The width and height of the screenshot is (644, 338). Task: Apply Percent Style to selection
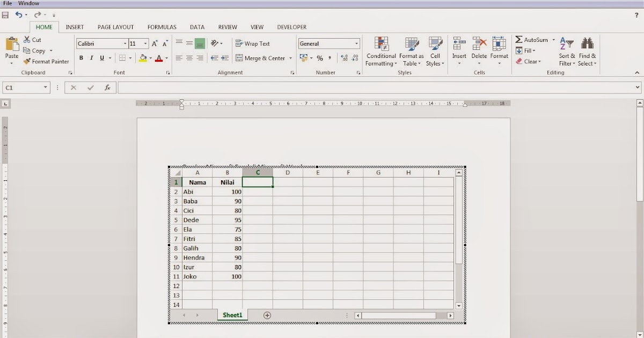click(320, 57)
